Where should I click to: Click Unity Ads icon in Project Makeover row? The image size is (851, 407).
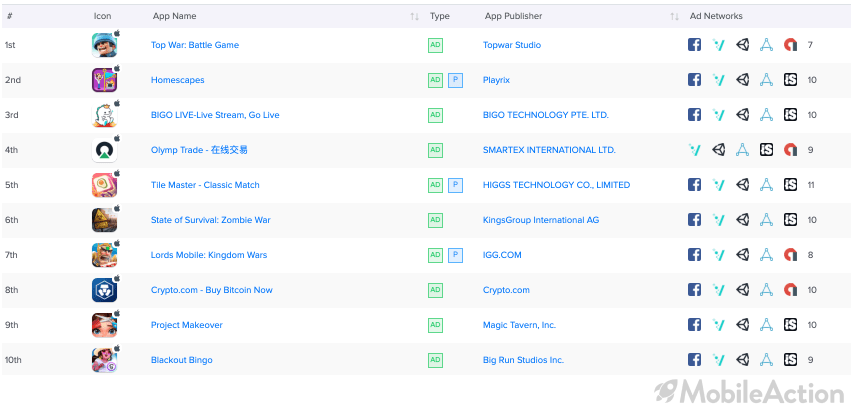(742, 325)
